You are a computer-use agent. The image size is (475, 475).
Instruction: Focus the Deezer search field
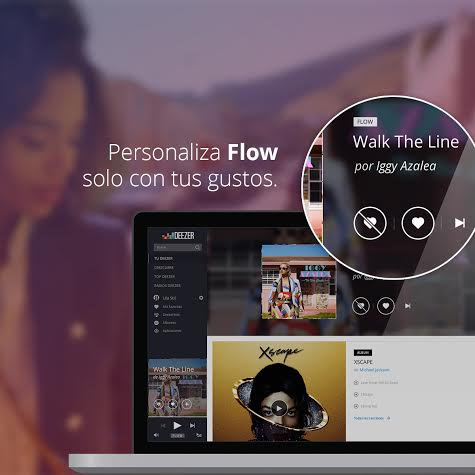(178, 247)
